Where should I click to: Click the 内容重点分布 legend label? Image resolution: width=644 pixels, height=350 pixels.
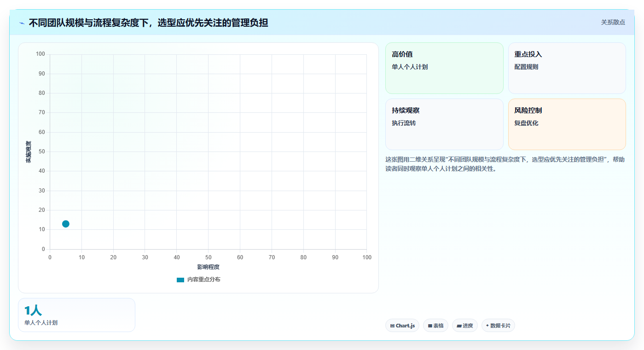tap(203, 280)
